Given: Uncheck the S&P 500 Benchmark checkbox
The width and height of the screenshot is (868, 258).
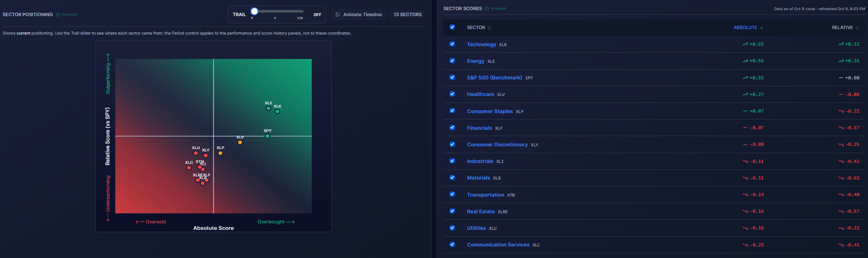Looking at the screenshot, I should [x=452, y=77].
